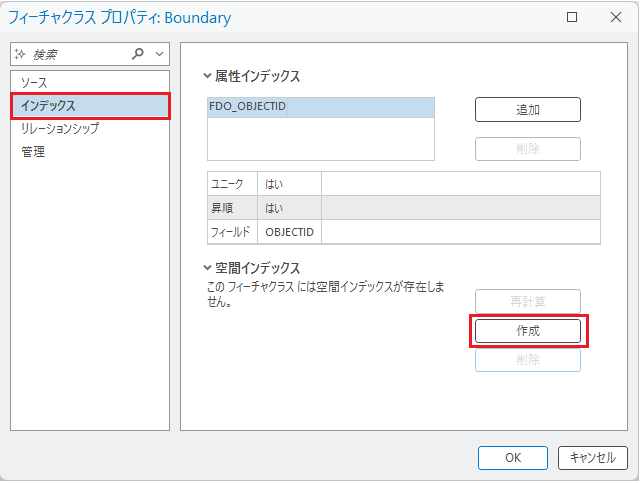Switch to the ソース page

point(35,82)
